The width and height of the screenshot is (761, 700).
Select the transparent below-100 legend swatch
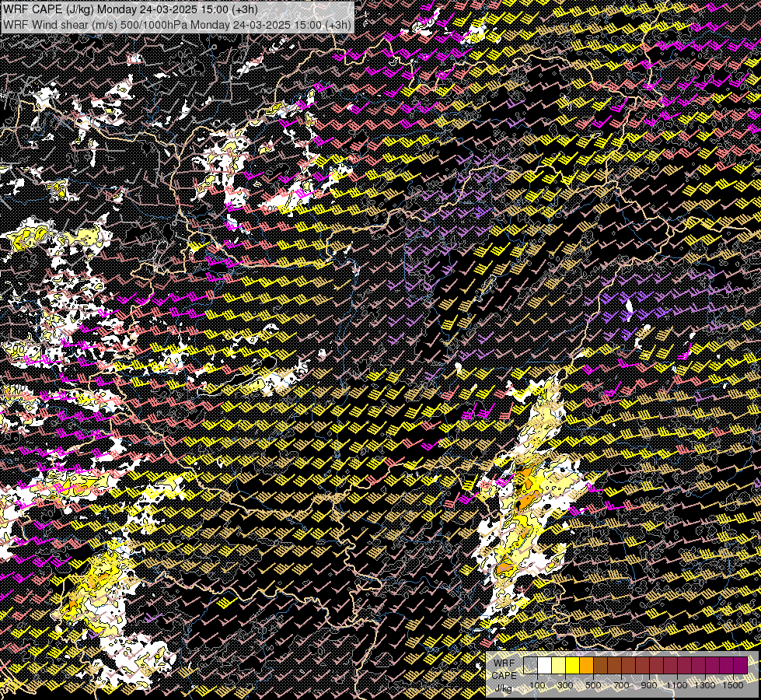(530, 665)
